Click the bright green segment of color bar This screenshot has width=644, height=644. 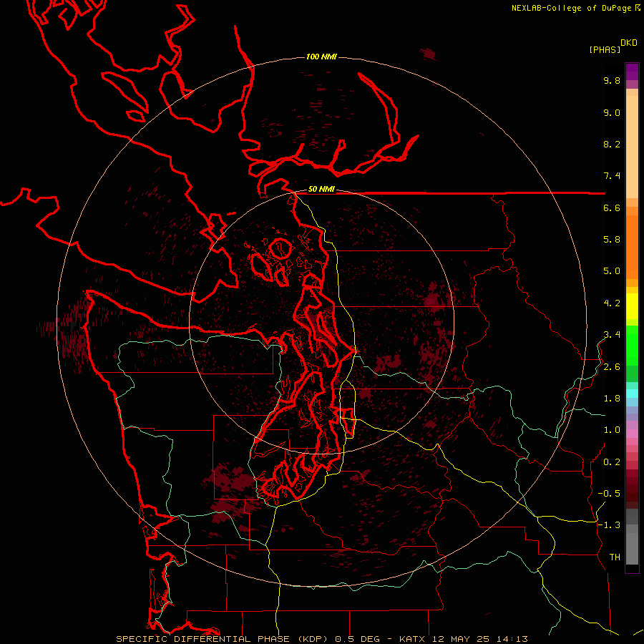632,345
